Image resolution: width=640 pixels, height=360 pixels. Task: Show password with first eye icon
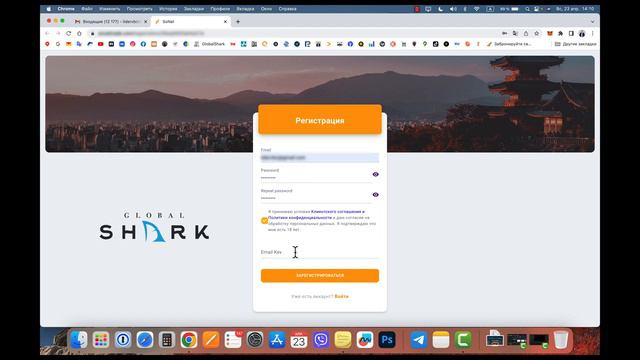point(376,174)
